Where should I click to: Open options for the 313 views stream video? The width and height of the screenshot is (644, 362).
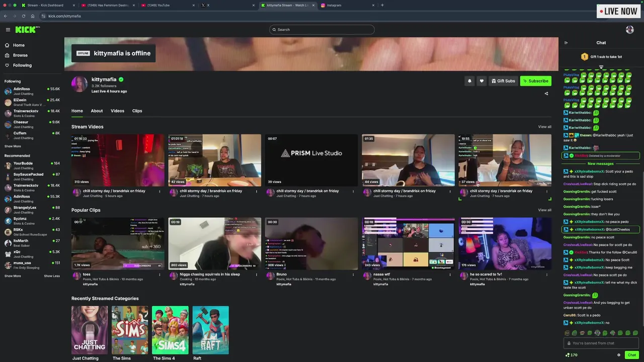pyautogui.click(x=159, y=191)
